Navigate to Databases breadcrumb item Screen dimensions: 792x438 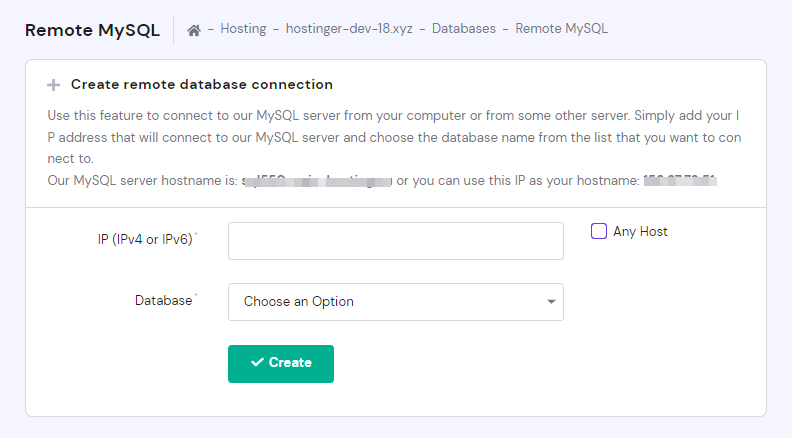pyautogui.click(x=463, y=29)
